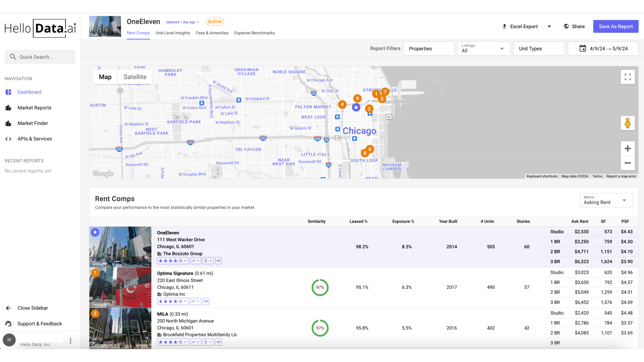Image resolution: width=644 pixels, height=362 pixels.
Task: Click the link icon in Optima Signature row
Action: (x=206, y=301)
